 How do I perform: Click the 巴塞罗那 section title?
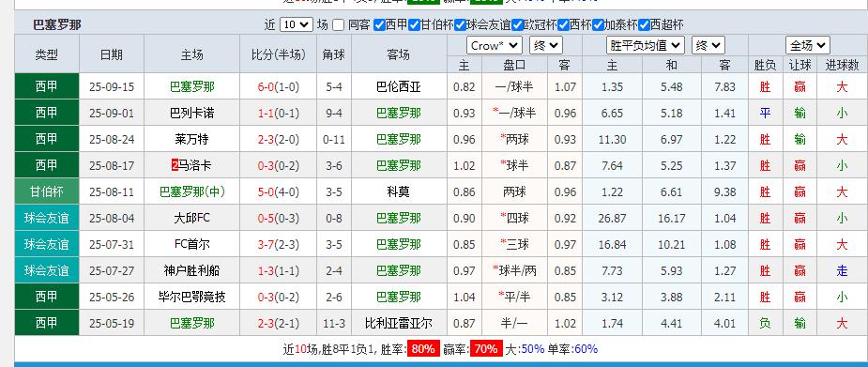57,25
